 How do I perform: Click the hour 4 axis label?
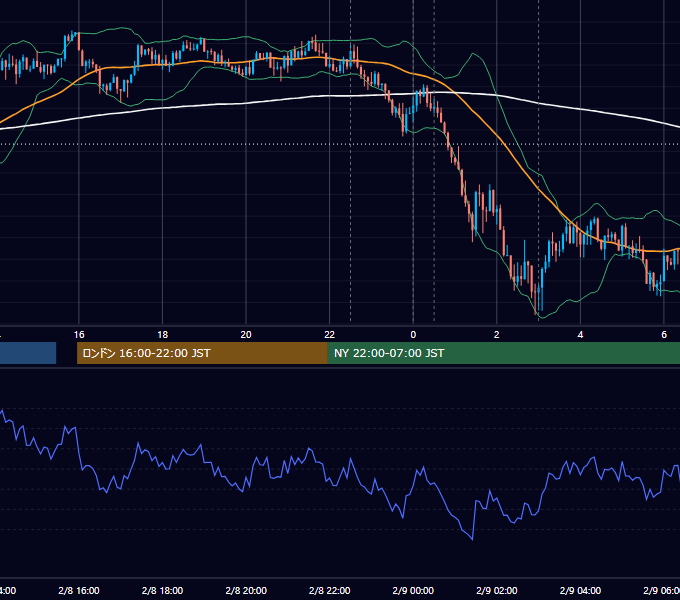580,335
